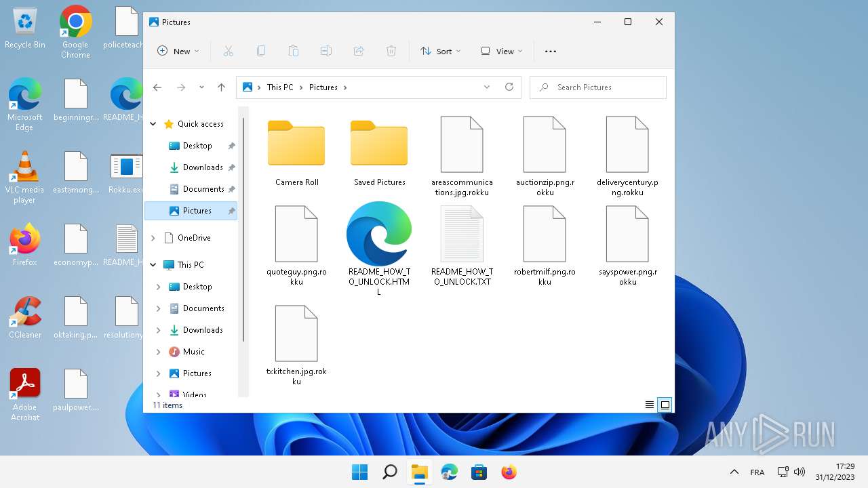Select auctionzip.png.rokku file

pos(545,156)
